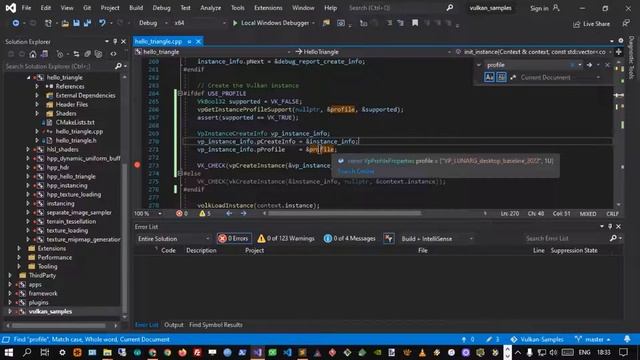Image resolution: width=640 pixels, height=360 pixels.
Task: Click Solution Explorer sync/refresh icon
Action: tap(76, 54)
